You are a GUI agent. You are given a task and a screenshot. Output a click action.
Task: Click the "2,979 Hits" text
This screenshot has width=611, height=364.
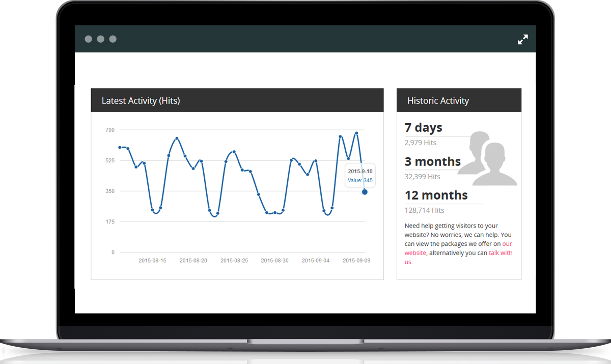420,143
